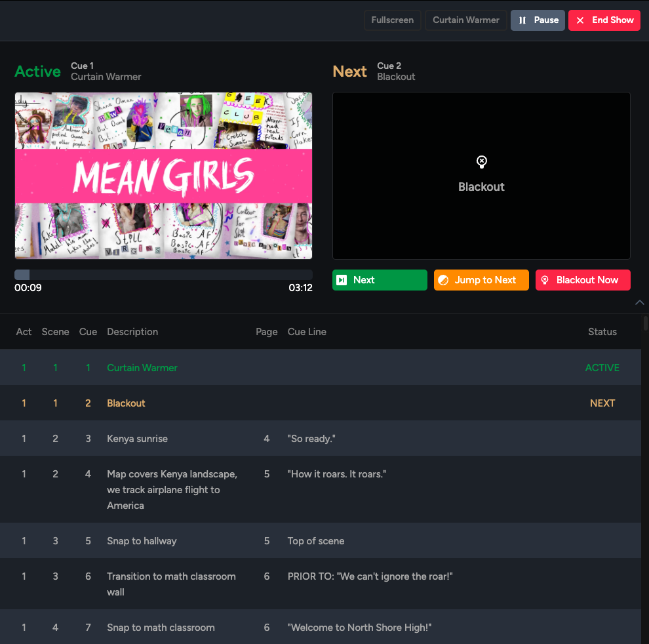Select the Snap to math classroom cue
Image resolution: width=649 pixels, height=644 pixels.
pos(321,627)
